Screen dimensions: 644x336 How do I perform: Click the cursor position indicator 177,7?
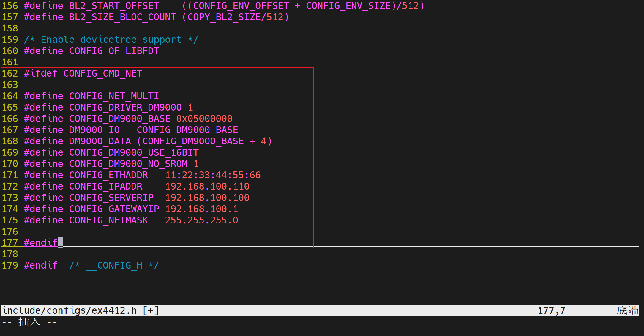tap(551, 310)
